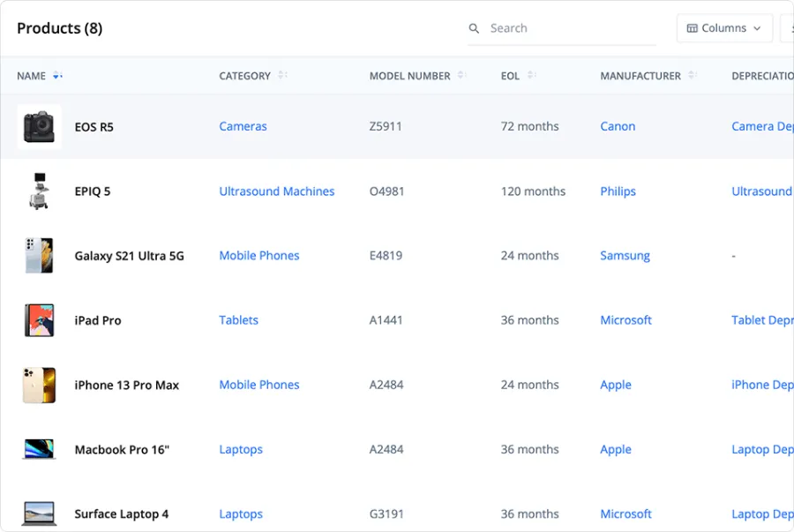Screen dimensions: 794x532
Task: Click model number G3191
Action: [x=386, y=513]
